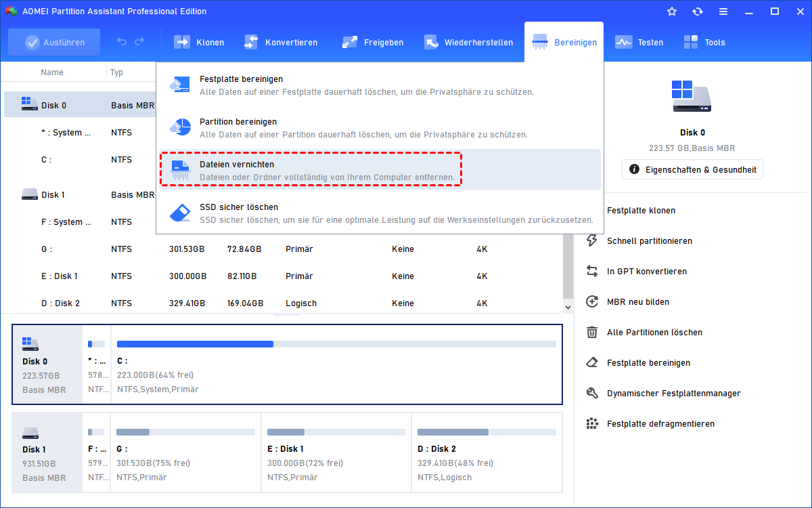
Task: Click the refresh icon in title bar
Action: coord(698,12)
